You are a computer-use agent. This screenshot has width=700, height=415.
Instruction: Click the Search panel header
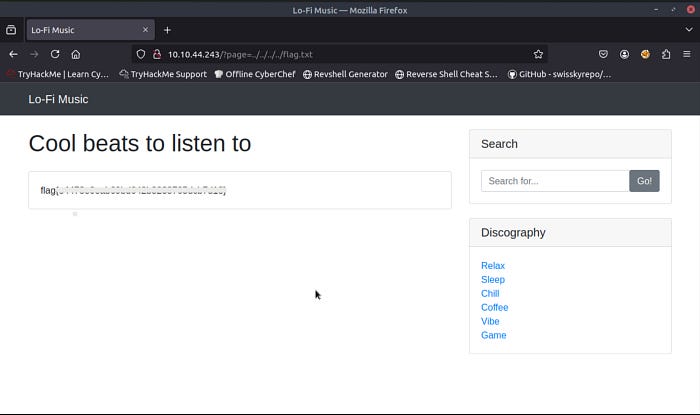click(x=570, y=144)
